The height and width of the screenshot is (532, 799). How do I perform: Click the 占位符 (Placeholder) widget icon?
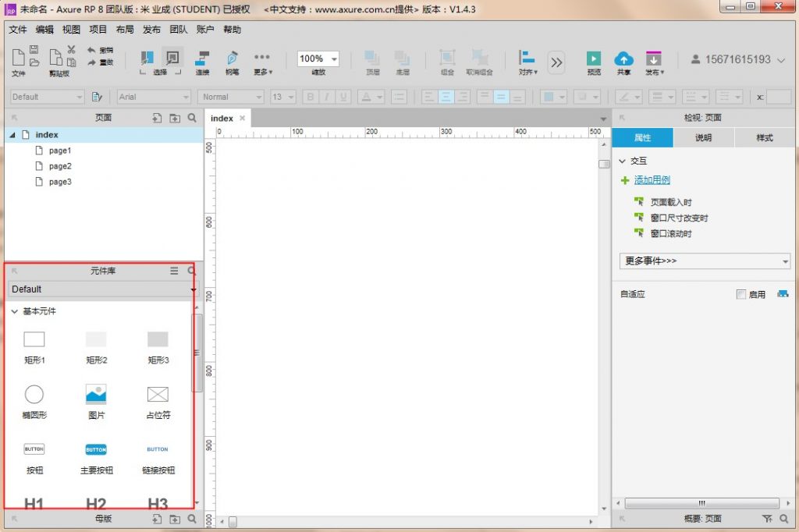(158, 395)
